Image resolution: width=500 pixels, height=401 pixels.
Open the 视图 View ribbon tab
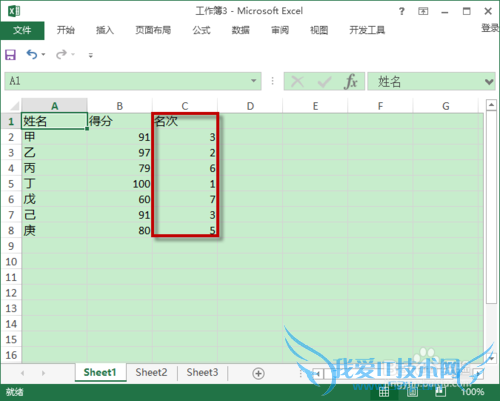pos(319,30)
